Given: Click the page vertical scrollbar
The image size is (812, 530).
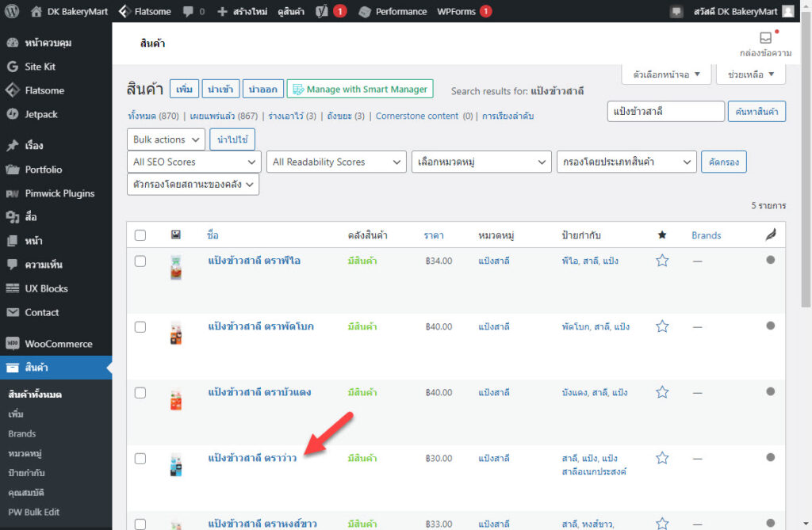Looking at the screenshot, I should [x=806, y=198].
